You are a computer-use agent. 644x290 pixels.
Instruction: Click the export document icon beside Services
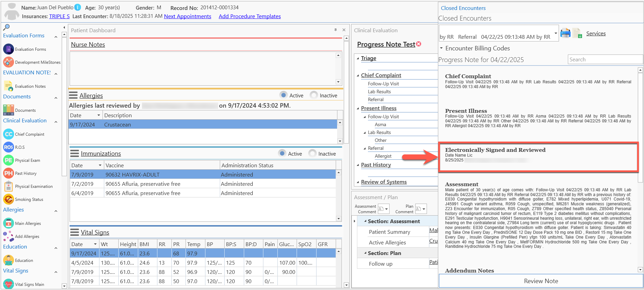[x=577, y=33]
